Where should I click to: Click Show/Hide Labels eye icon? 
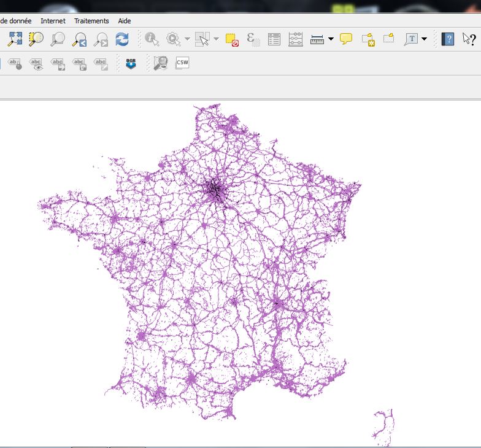[x=36, y=64]
